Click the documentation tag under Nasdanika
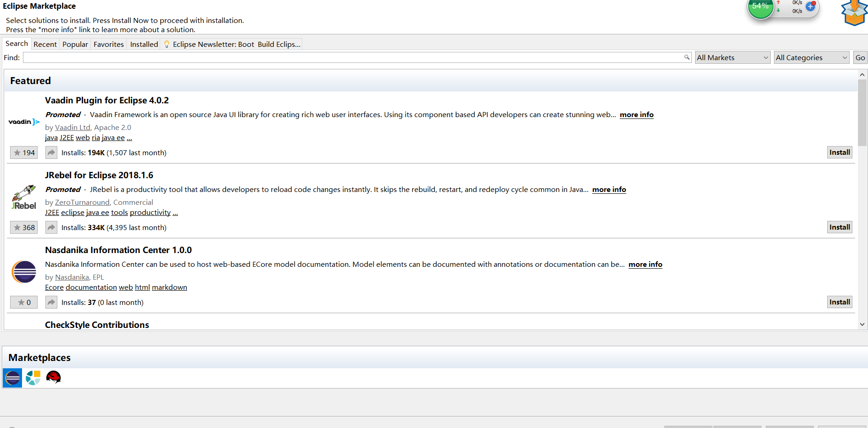Image resolution: width=868 pixels, height=428 pixels. click(x=91, y=287)
